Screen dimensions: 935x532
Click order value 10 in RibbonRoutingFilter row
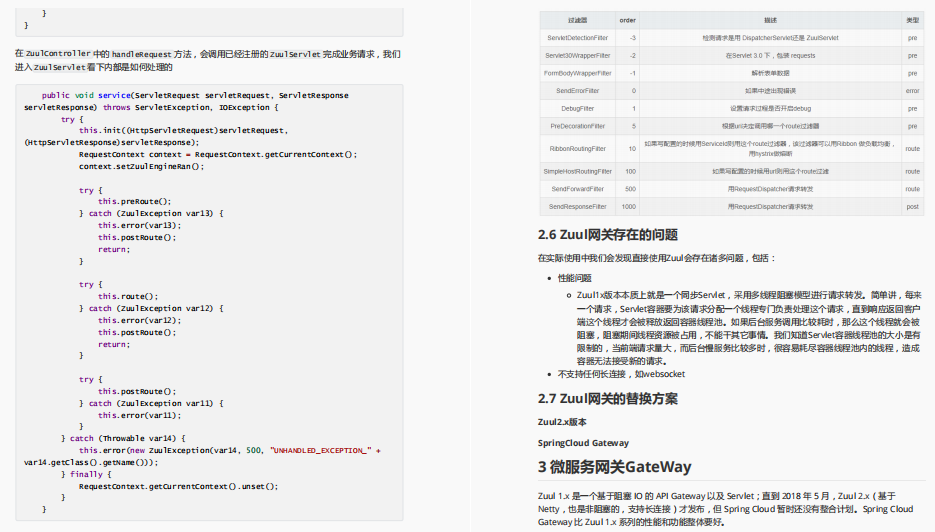pyautogui.click(x=627, y=149)
